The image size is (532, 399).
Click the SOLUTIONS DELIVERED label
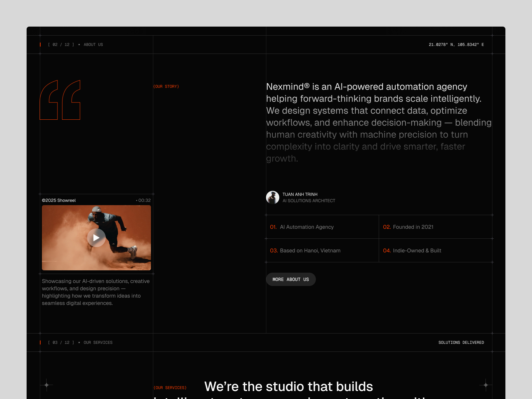coord(461,342)
